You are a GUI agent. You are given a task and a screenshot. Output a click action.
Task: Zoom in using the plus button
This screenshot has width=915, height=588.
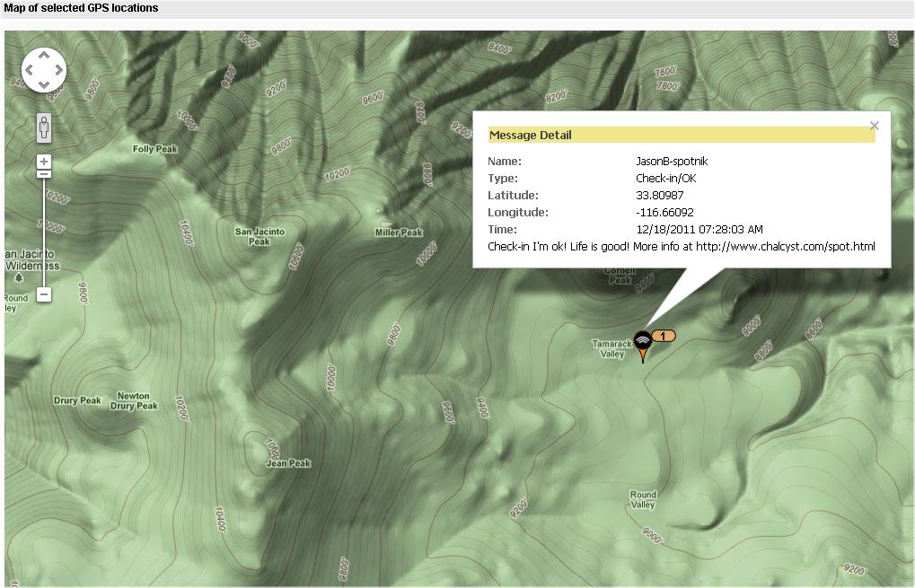coord(44,162)
